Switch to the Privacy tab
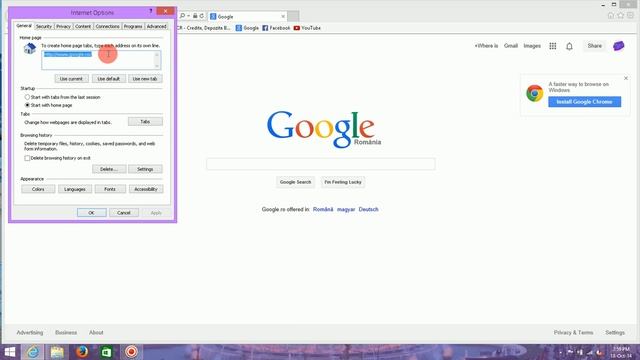 pos(63,26)
